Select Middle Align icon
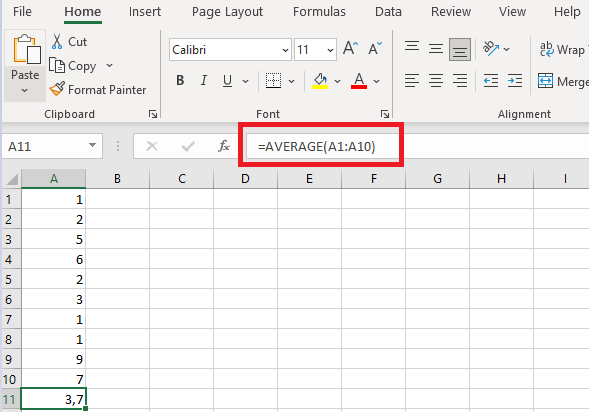Image resolution: width=589 pixels, height=412 pixels. point(436,49)
